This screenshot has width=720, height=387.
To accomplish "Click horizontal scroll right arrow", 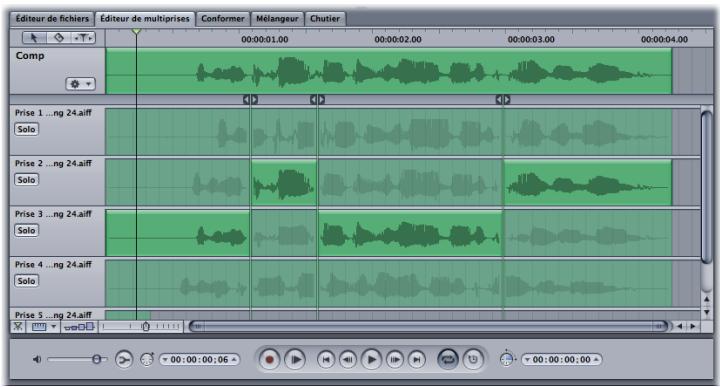I will pos(692,326).
